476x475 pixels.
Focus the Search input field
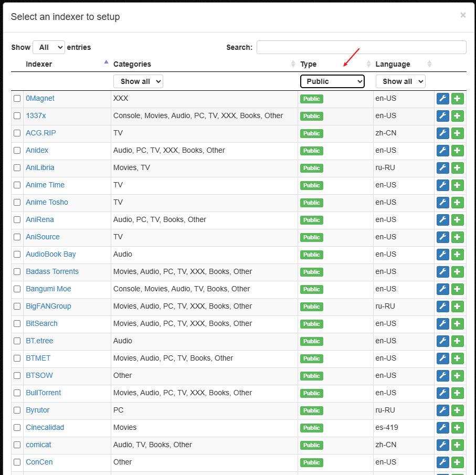(361, 47)
